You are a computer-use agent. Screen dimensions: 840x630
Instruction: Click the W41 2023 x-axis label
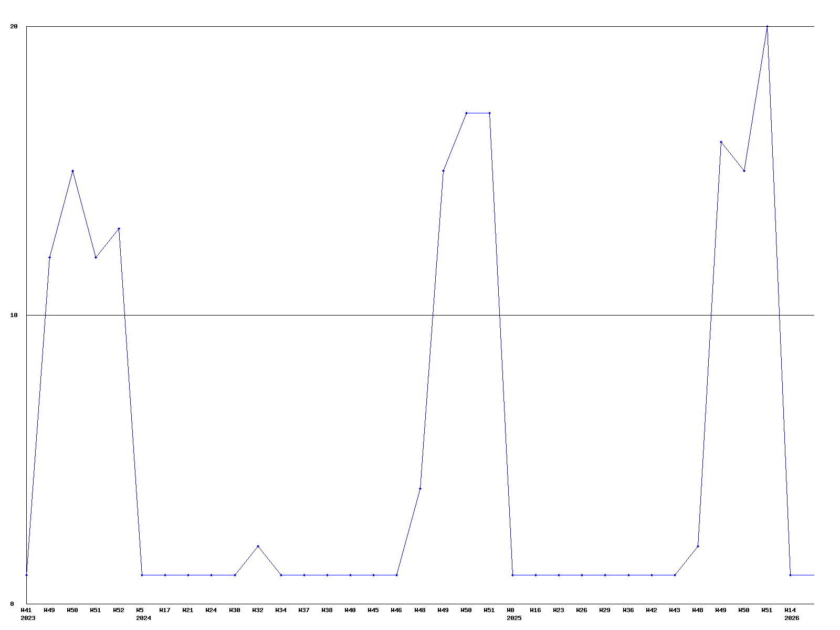click(27, 614)
